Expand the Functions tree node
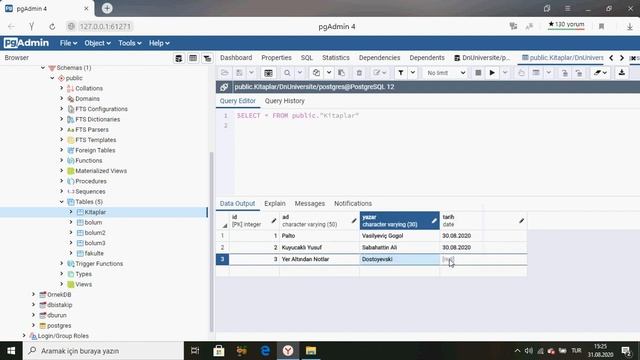Image resolution: width=640 pixels, height=360 pixels. click(x=62, y=160)
